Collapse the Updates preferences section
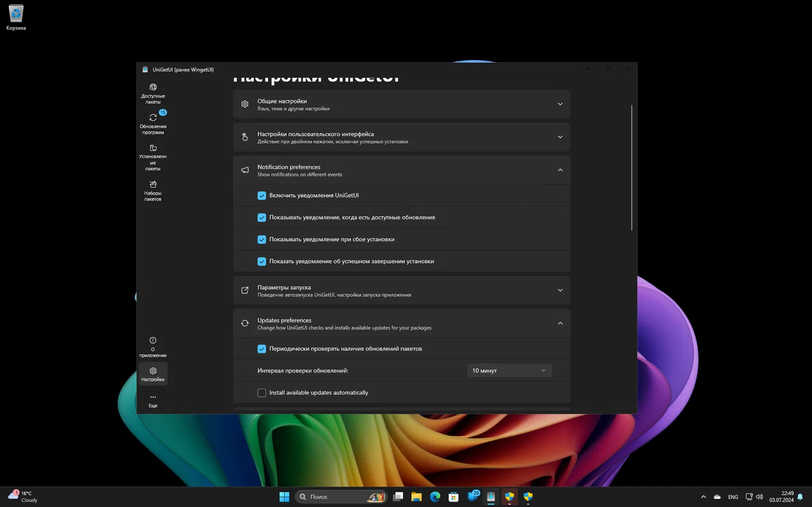The width and height of the screenshot is (812, 507). pos(402,324)
